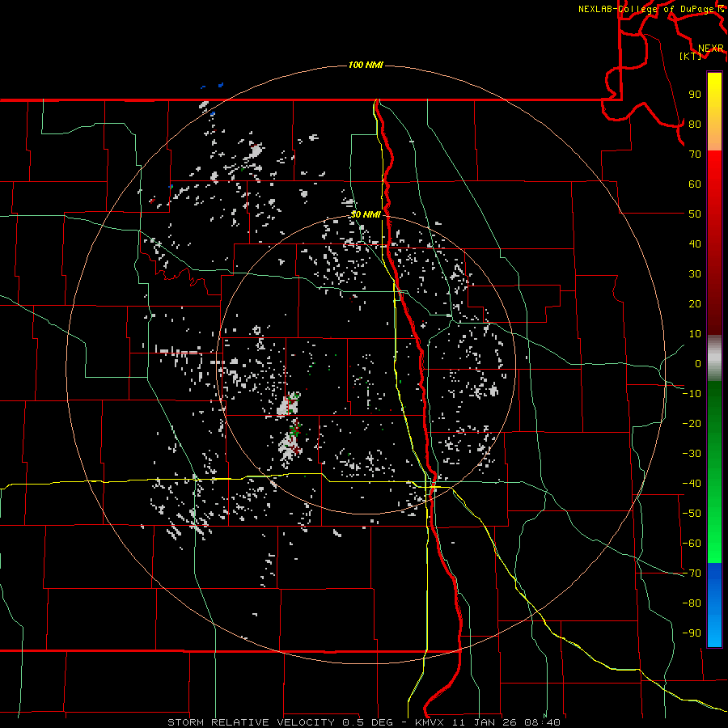Click the STORM RELATIVE VELOCITY caption text
Screen dimensions: 728x728
[252, 722]
